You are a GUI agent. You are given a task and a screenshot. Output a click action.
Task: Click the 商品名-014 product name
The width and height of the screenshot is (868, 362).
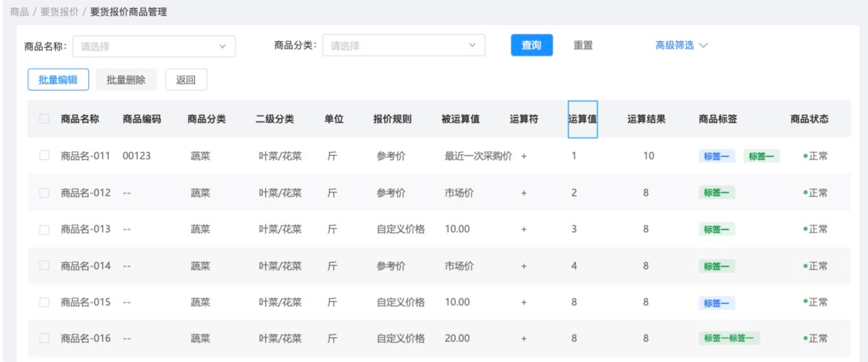(85, 266)
